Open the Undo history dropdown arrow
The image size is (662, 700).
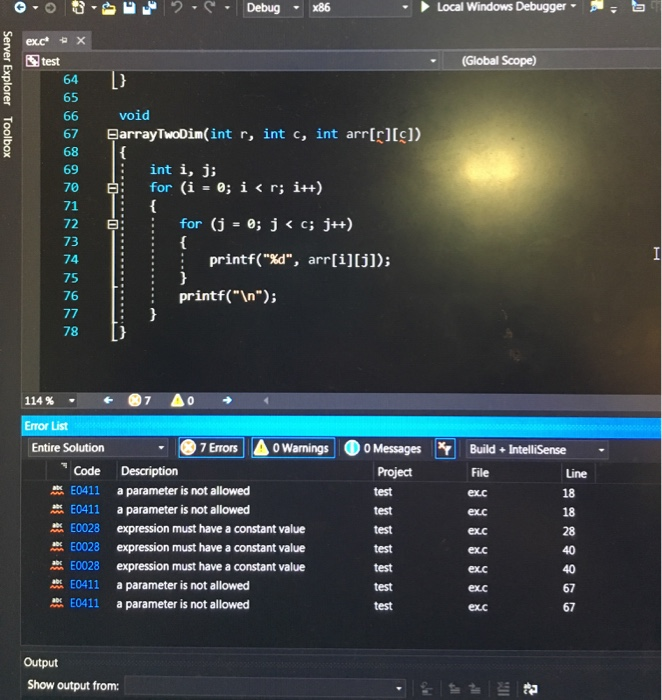(194, 8)
